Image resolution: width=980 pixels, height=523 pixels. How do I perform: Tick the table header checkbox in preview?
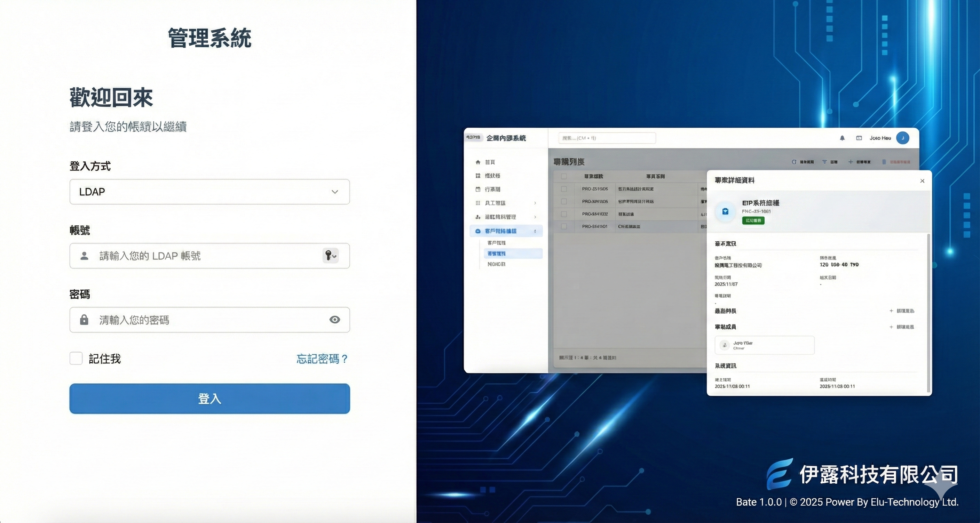[564, 176]
